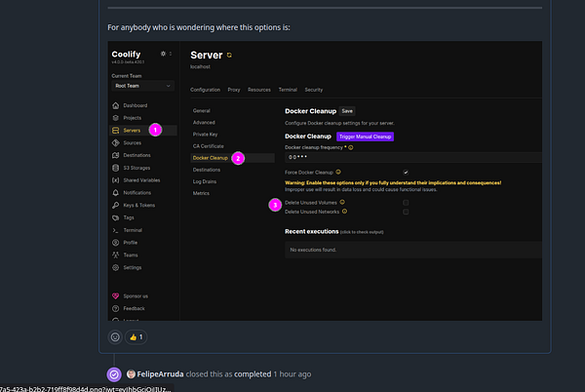Click the Feedback question mark icon
Viewport: 585px width, 392px height.
coord(116,308)
